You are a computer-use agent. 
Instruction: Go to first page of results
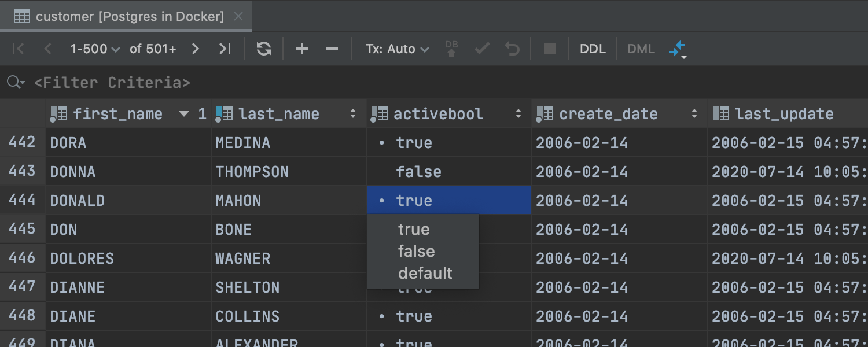[x=19, y=49]
